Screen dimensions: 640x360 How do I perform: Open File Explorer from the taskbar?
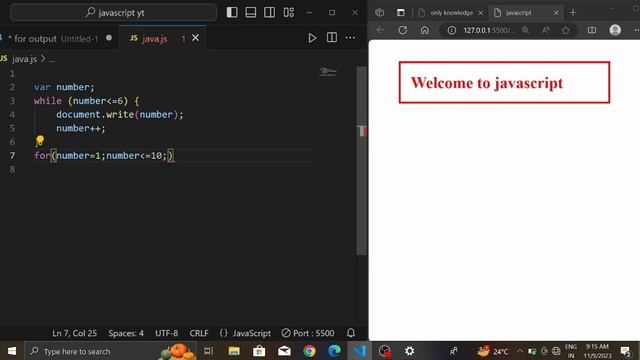pos(234,351)
